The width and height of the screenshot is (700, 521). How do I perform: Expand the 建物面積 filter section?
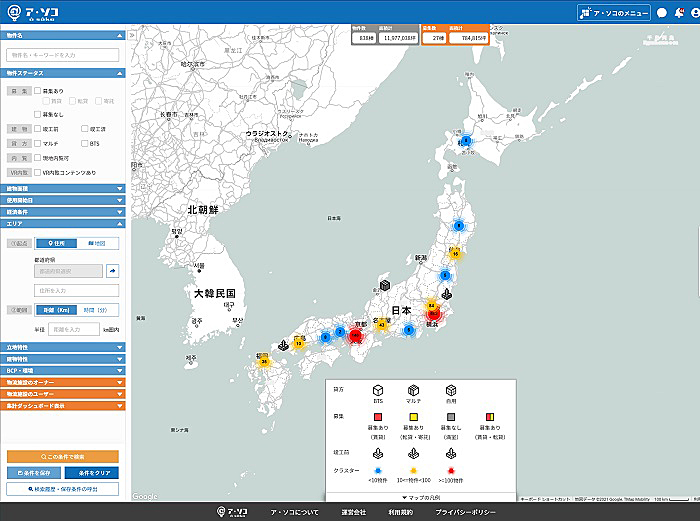[62, 187]
